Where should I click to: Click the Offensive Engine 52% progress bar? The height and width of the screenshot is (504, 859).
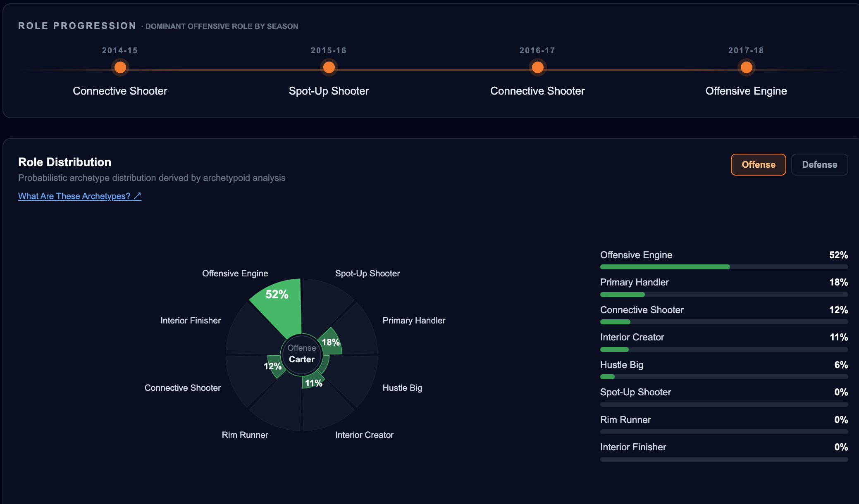[724, 267]
